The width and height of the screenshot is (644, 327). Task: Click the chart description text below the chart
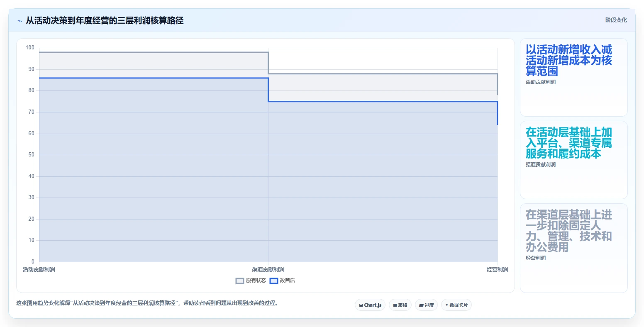(147, 303)
